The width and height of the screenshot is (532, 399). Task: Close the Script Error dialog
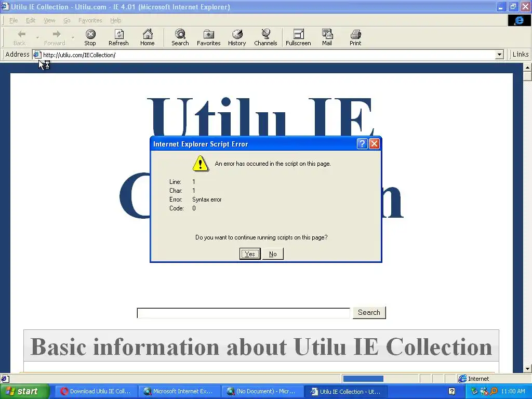coord(374,144)
